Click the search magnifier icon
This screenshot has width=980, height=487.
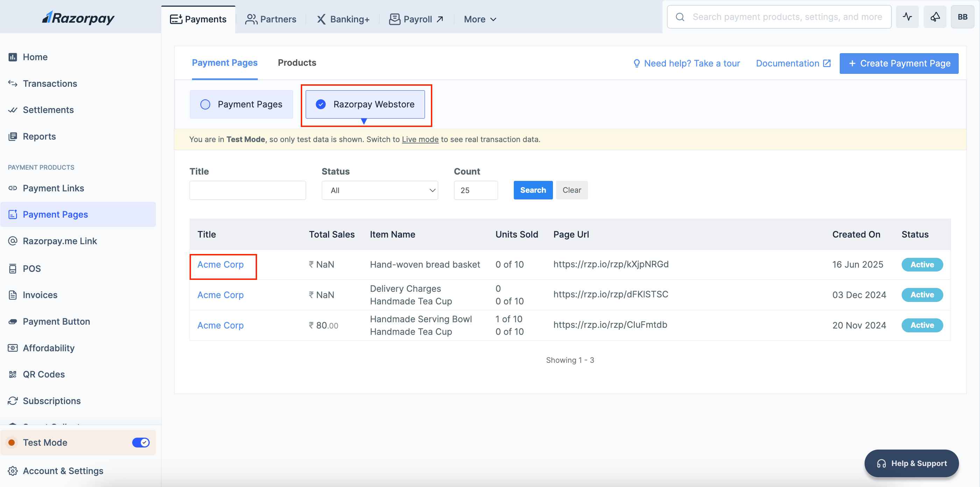(x=680, y=17)
